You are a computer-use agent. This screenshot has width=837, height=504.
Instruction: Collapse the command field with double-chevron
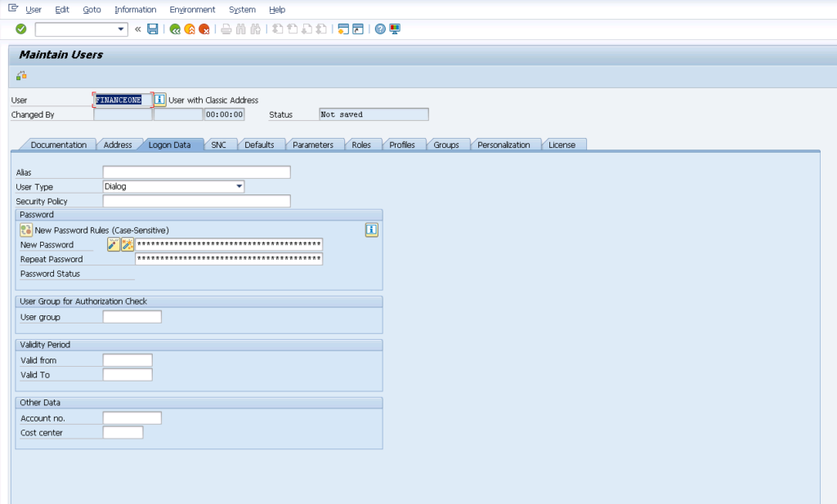tap(137, 29)
